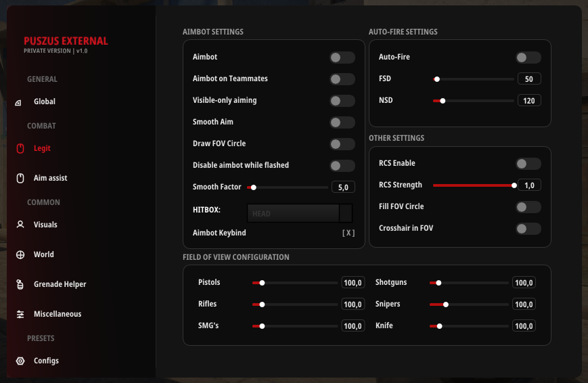Viewport: 588px width, 383px height.
Task: Click the HITBOX dropdown arrow box
Action: (x=346, y=213)
